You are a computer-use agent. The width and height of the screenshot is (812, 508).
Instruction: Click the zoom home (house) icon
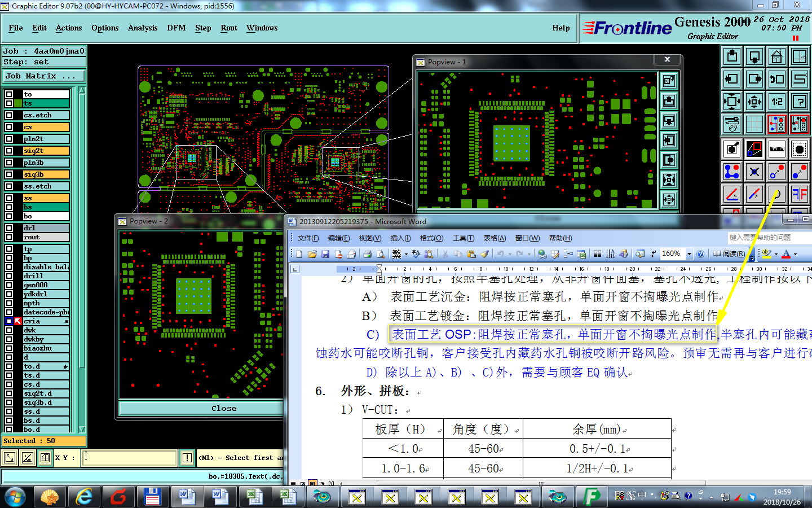point(777,56)
